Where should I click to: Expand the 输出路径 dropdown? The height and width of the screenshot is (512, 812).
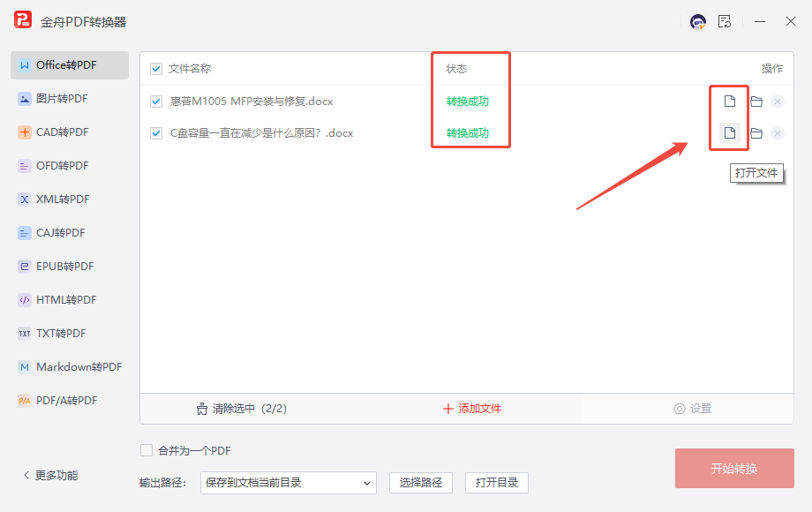(289, 483)
